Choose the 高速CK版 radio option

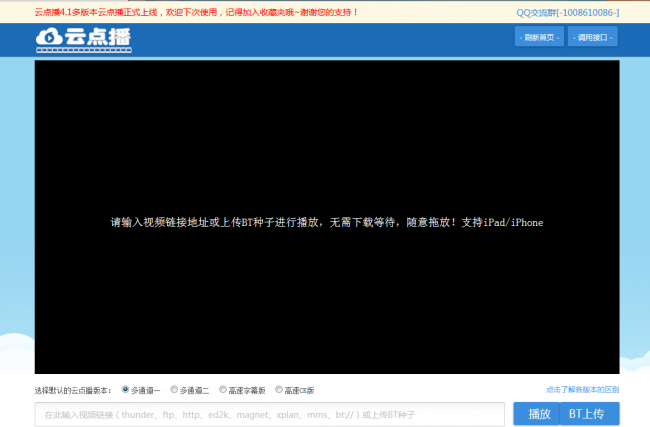point(279,389)
